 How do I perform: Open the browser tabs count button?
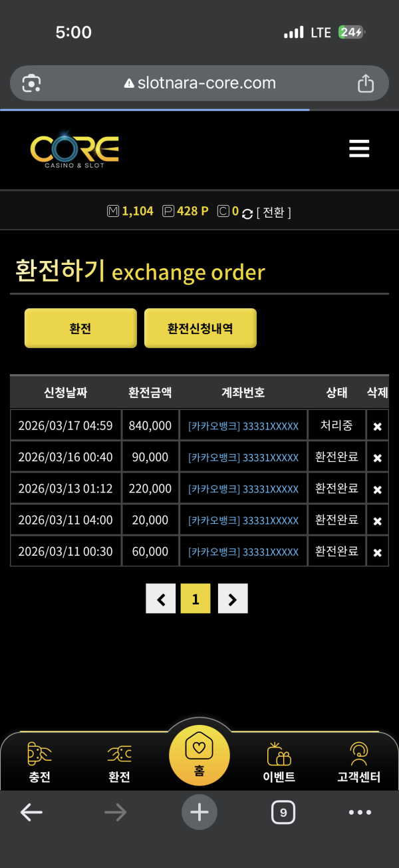tap(283, 812)
